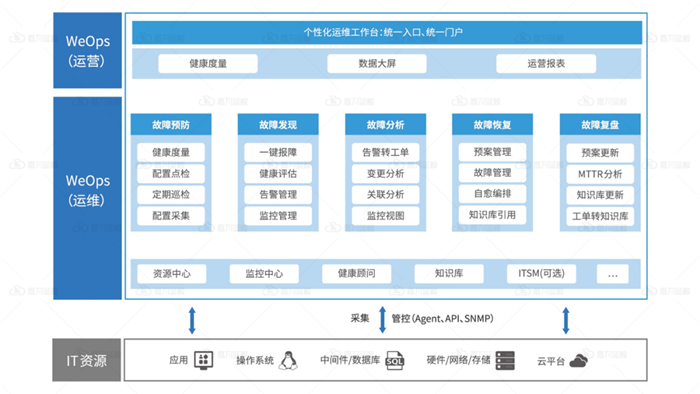Viewport: 700px width, 394px height.
Task: Click the 监控视图 item
Action: [x=385, y=216]
